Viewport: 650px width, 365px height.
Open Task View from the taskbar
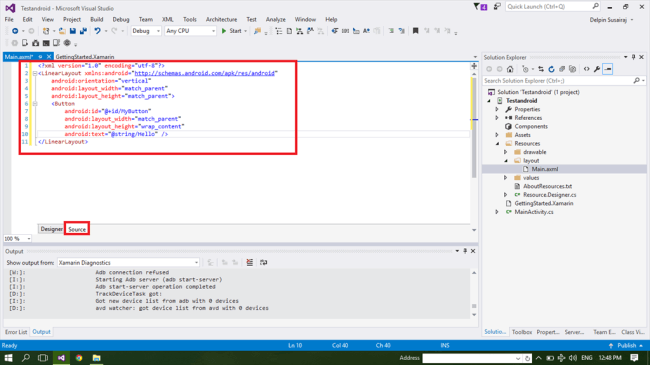pos(43,358)
